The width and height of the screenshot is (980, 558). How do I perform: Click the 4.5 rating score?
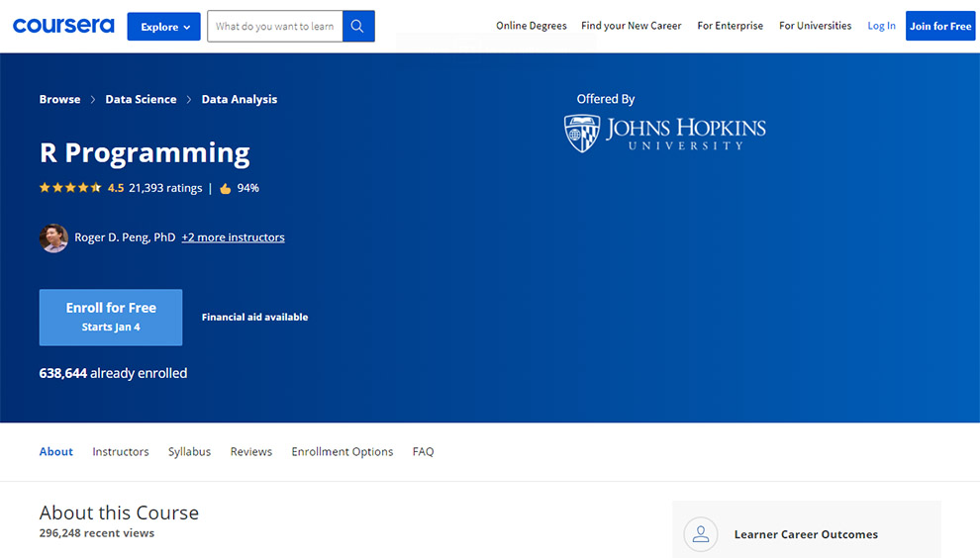116,188
